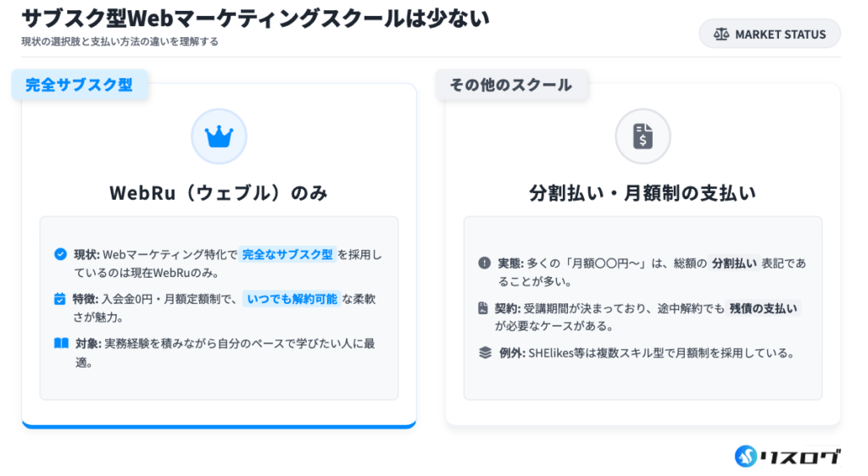The image size is (868, 476).
Task: Click the contract file icon beside 契約
Action: pos(483,308)
